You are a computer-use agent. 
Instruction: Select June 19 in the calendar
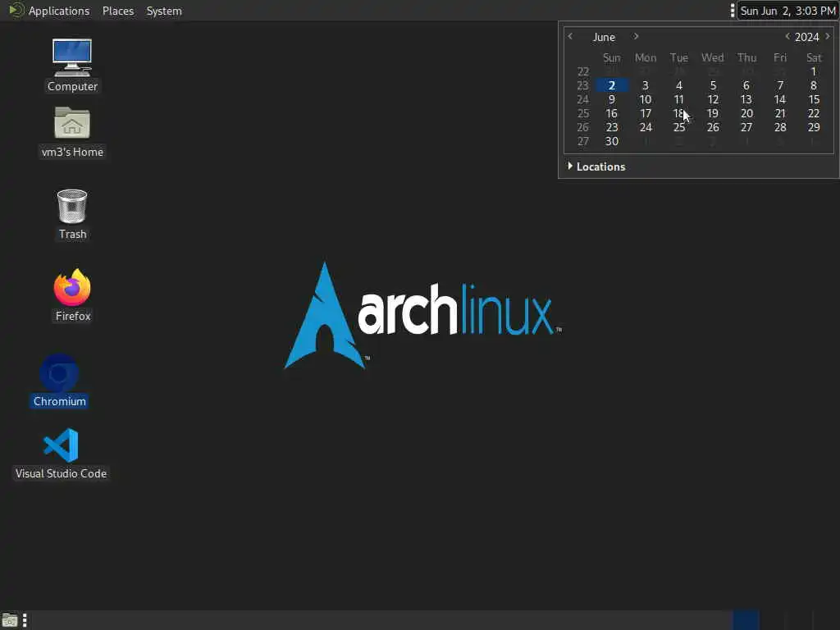click(x=713, y=113)
